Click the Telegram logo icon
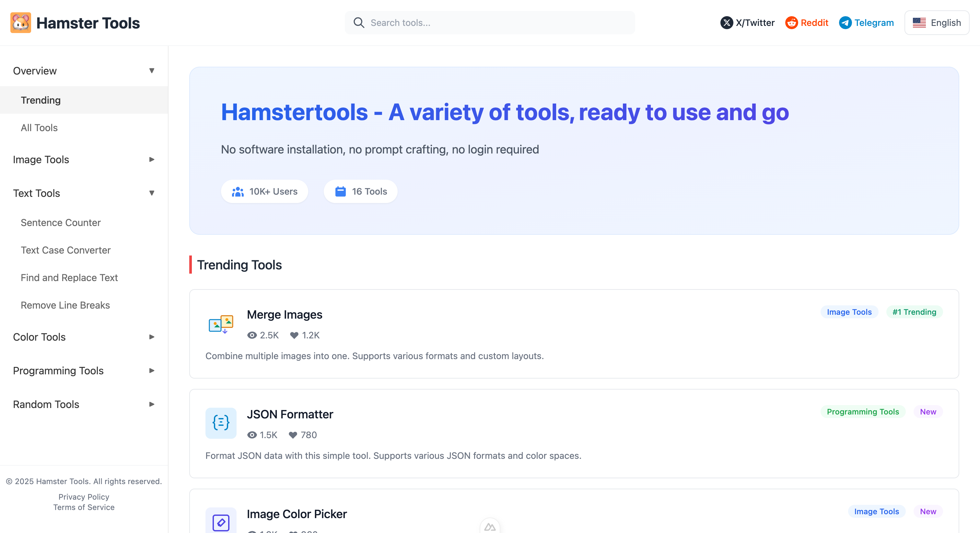Screen dimensions: 980x533 pyautogui.click(x=845, y=23)
